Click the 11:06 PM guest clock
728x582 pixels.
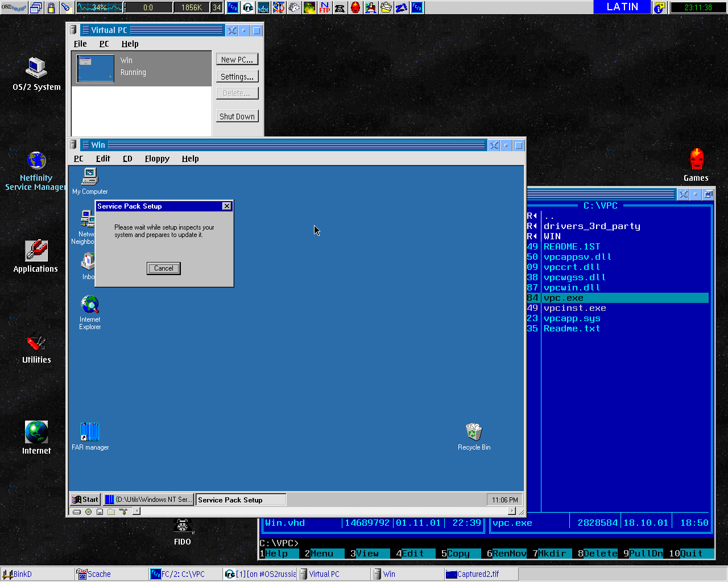coord(504,500)
